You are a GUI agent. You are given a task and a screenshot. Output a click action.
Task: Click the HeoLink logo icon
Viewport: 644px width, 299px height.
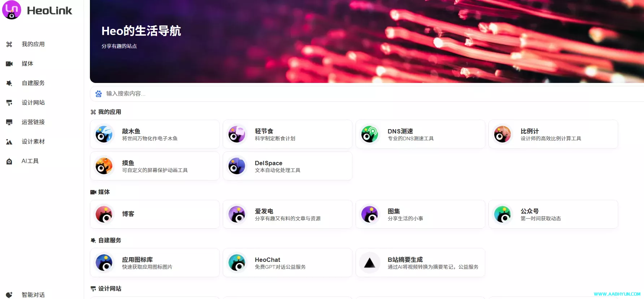pyautogui.click(x=12, y=10)
